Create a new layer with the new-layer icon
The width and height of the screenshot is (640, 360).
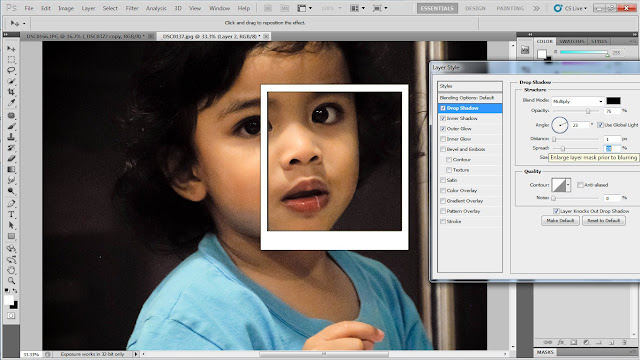click(x=611, y=342)
